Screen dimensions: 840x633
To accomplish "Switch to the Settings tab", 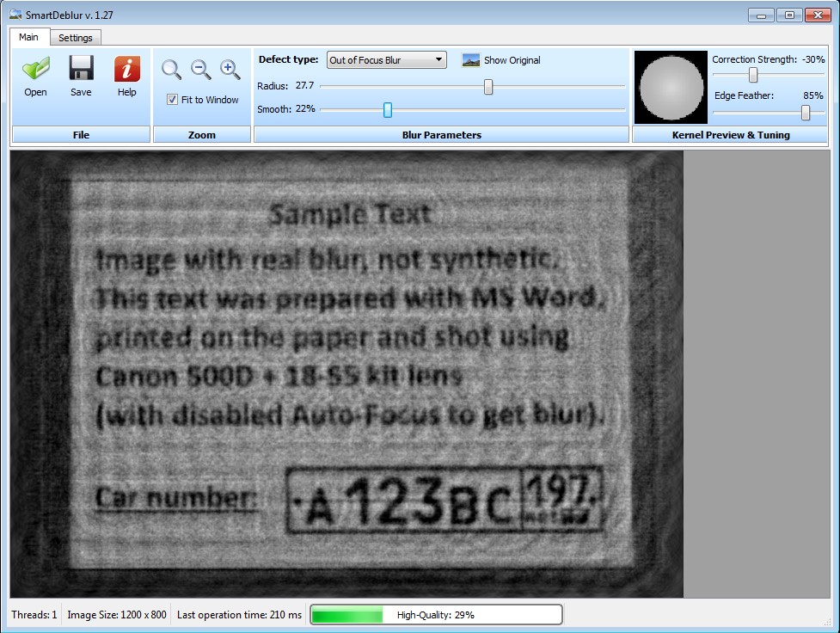I will click(x=76, y=38).
